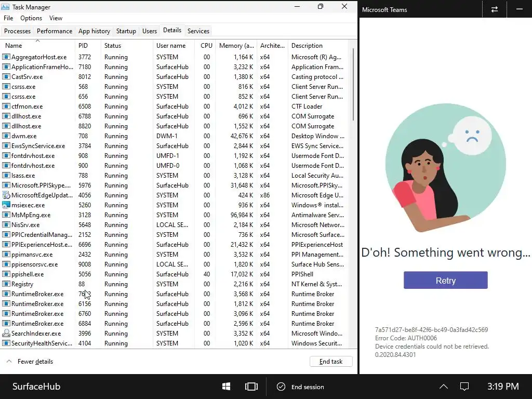Open the Windows Start button on taskbar

coord(227,387)
